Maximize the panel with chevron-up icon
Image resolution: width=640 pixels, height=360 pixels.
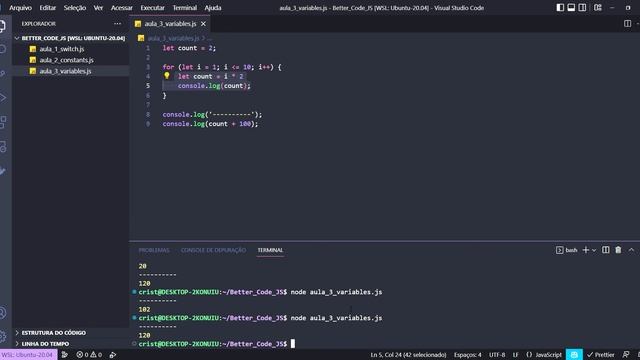[631, 250]
